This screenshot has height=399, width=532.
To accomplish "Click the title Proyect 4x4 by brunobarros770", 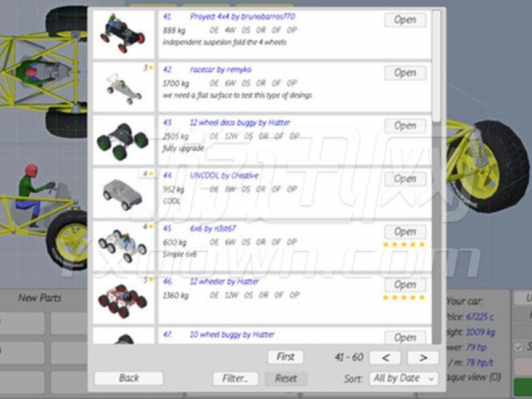I will point(242,17).
